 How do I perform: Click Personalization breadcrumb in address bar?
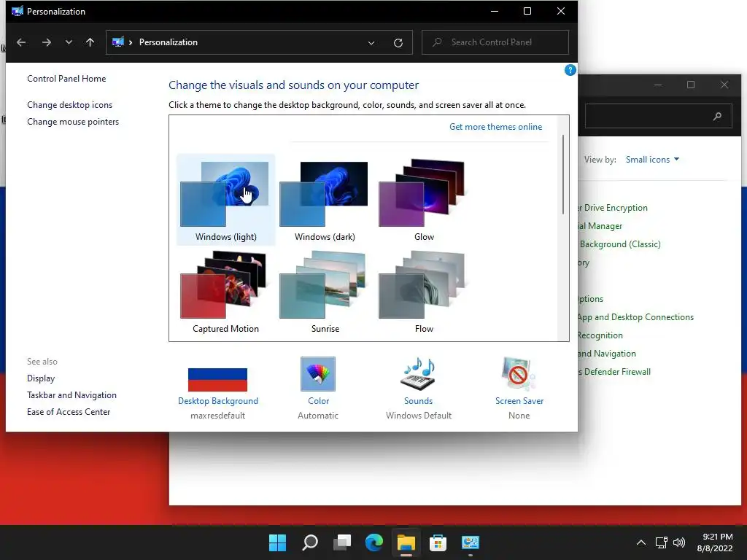point(169,42)
